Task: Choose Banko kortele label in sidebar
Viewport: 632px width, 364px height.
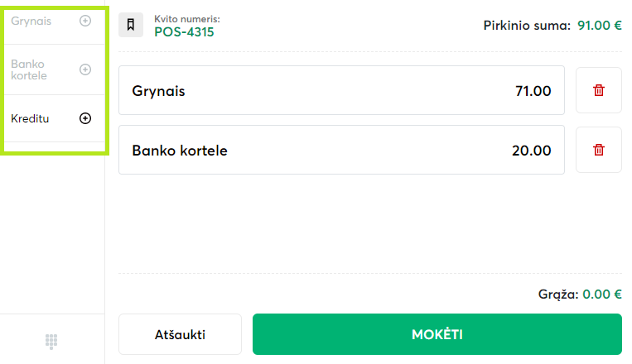Action: point(29,69)
